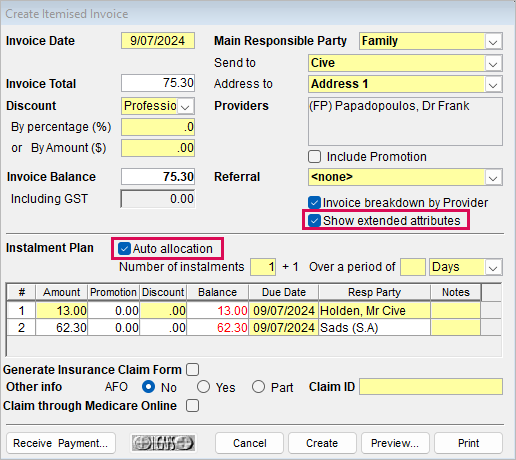Viewport: 516px width, 460px height.
Task: Open Main Responsible Party dropdown
Action: 493,41
